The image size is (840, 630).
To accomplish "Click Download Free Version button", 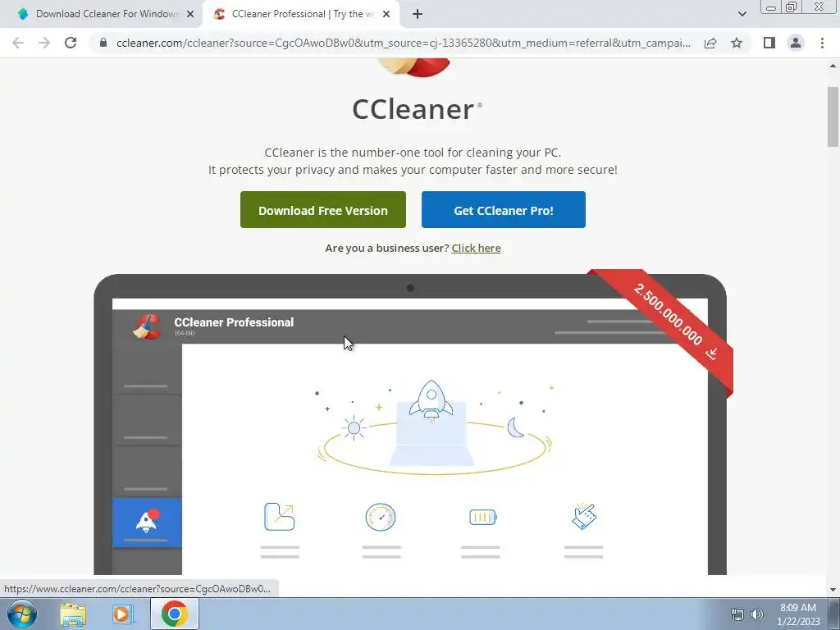I will click(323, 210).
